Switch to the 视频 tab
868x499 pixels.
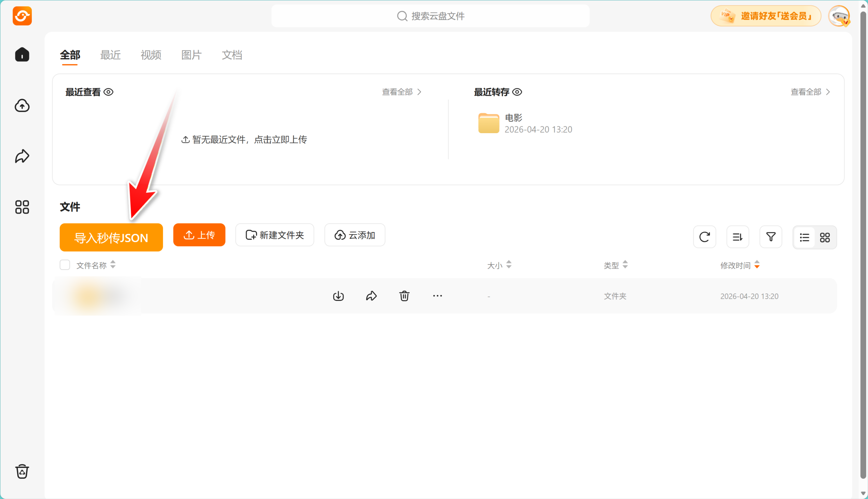pos(151,55)
